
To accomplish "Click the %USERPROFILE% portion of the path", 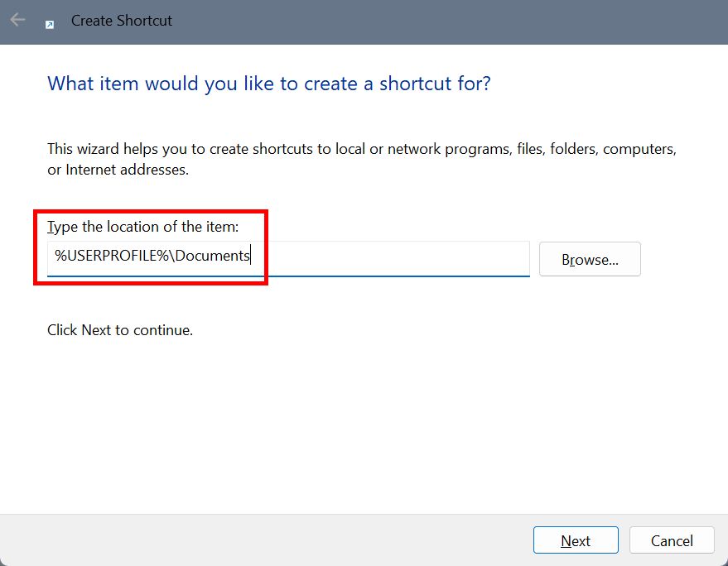I will [x=112, y=256].
